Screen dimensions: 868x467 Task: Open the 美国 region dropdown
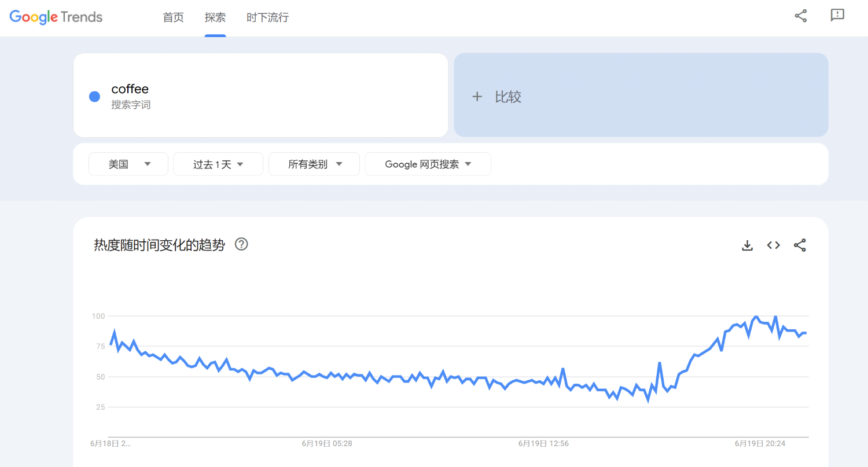(128, 164)
